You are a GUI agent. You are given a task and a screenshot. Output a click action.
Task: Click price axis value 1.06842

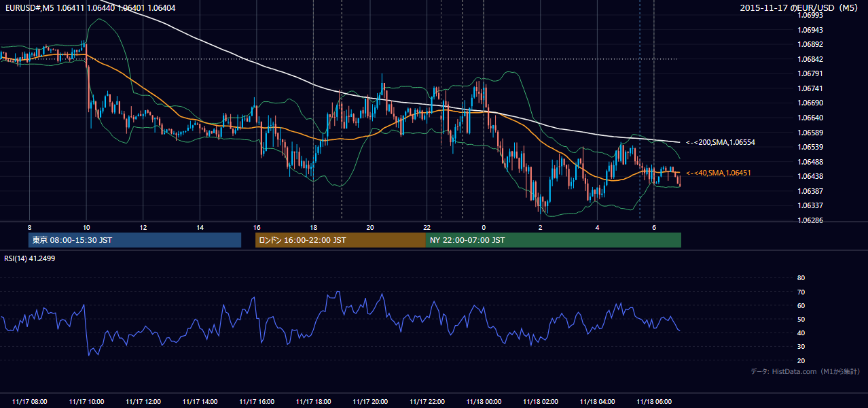coord(810,59)
